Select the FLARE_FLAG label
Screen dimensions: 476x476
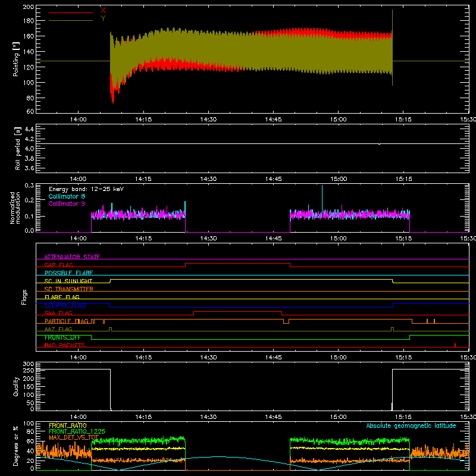[62, 297]
